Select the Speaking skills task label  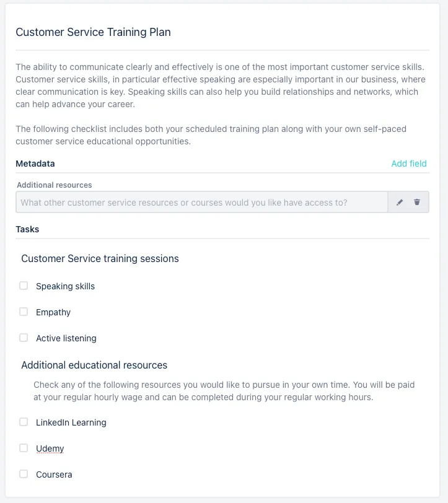pos(65,286)
